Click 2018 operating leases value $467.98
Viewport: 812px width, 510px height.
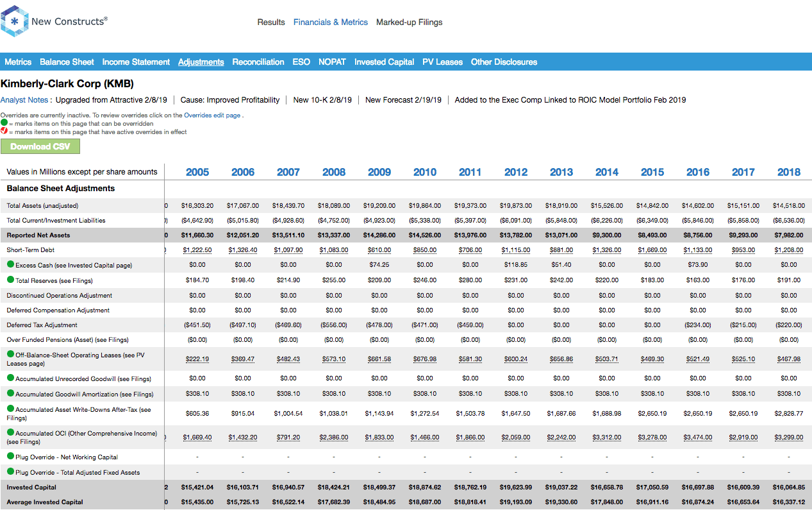click(x=789, y=359)
